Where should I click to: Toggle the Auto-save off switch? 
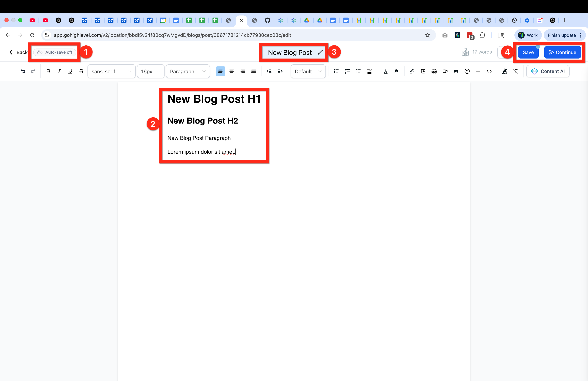tap(55, 52)
